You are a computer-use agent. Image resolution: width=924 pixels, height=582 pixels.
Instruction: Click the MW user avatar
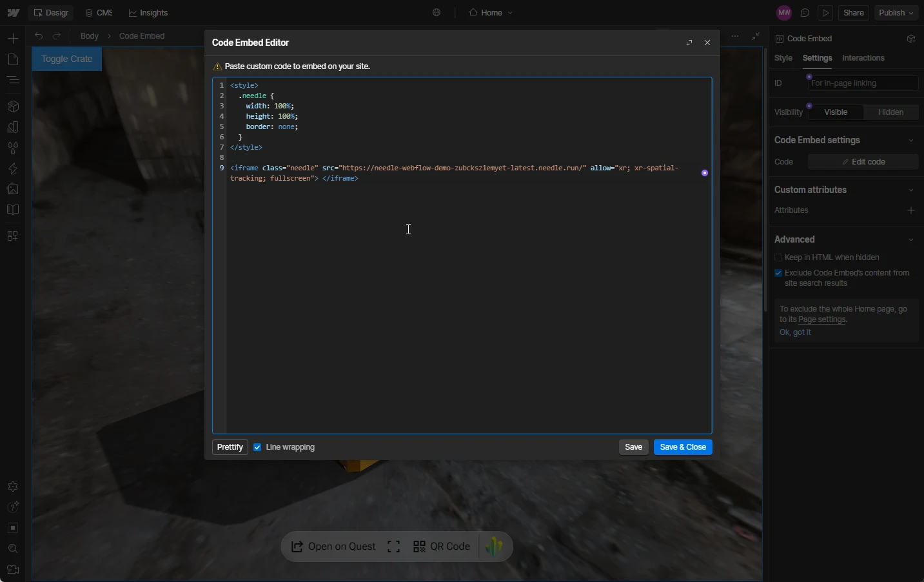tap(784, 13)
